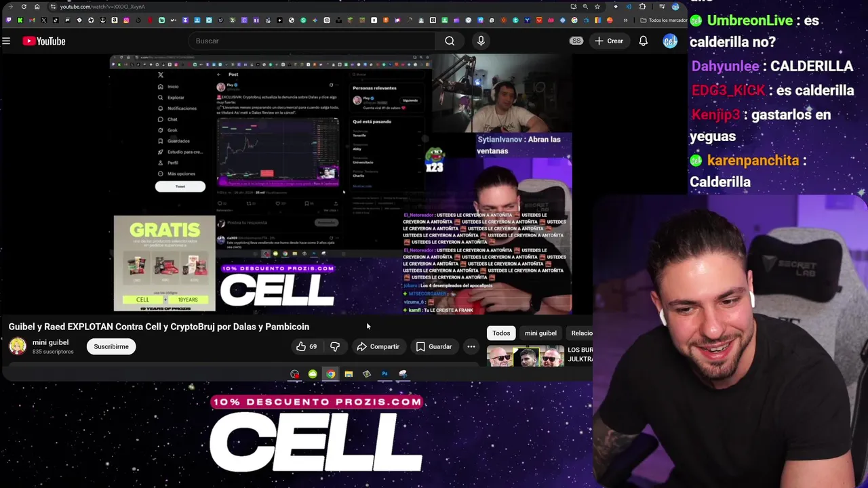Focus the Buscar search field
This screenshot has width=868, height=488.
312,41
